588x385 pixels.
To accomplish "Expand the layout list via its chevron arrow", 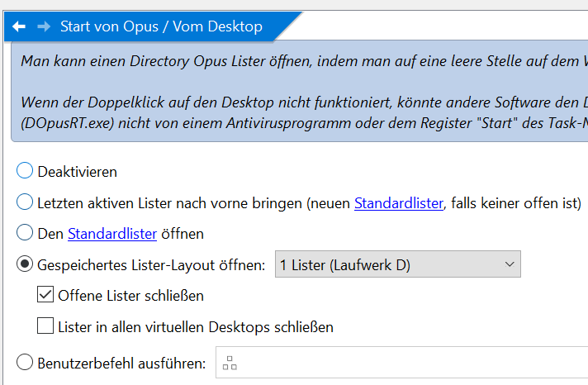I will click(510, 264).
